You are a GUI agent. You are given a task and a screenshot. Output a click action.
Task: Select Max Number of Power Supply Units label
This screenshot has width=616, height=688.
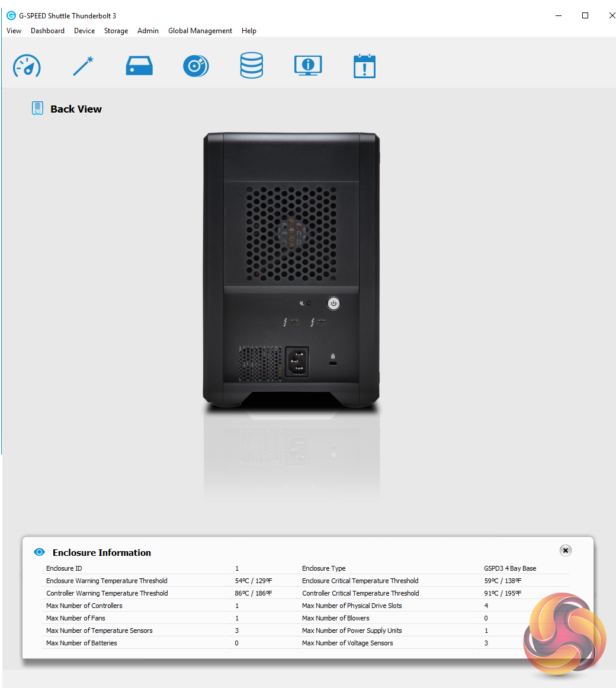352,631
